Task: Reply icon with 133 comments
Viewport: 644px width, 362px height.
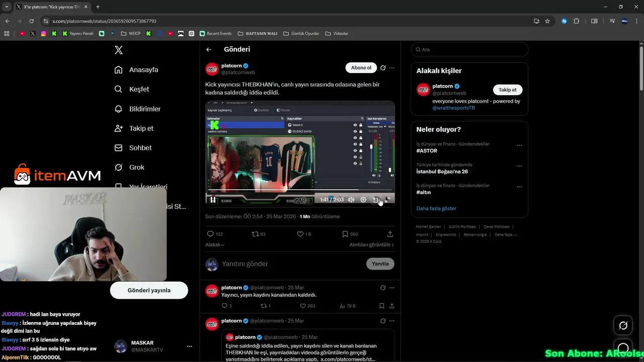Action: coord(215,234)
